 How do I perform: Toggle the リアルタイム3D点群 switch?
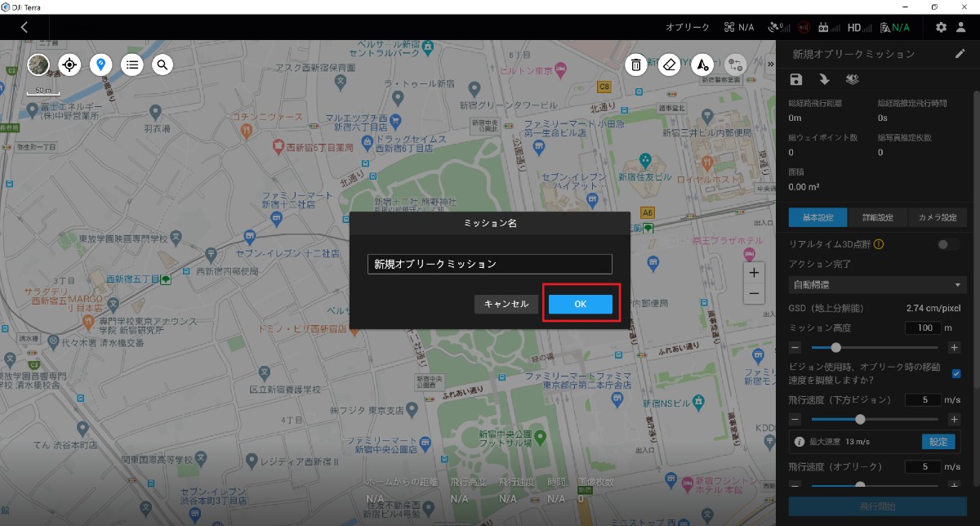(x=947, y=244)
